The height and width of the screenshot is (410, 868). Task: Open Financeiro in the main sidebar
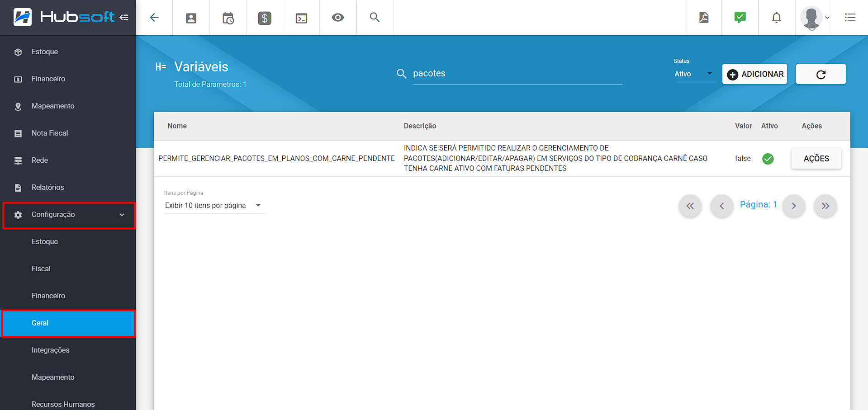(68, 79)
